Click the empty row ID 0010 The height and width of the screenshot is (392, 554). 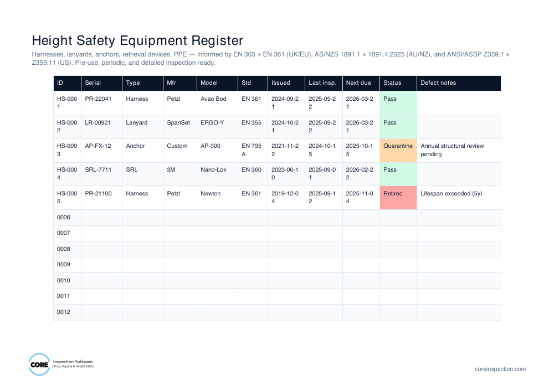pos(67,281)
